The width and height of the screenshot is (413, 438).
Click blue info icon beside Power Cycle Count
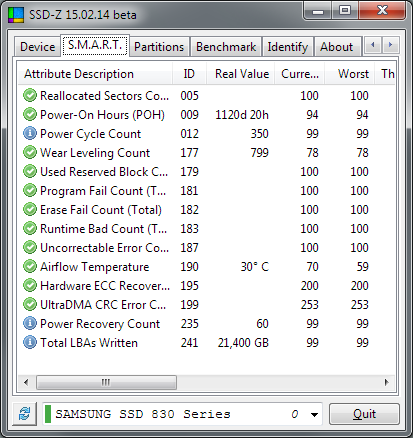coord(30,133)
